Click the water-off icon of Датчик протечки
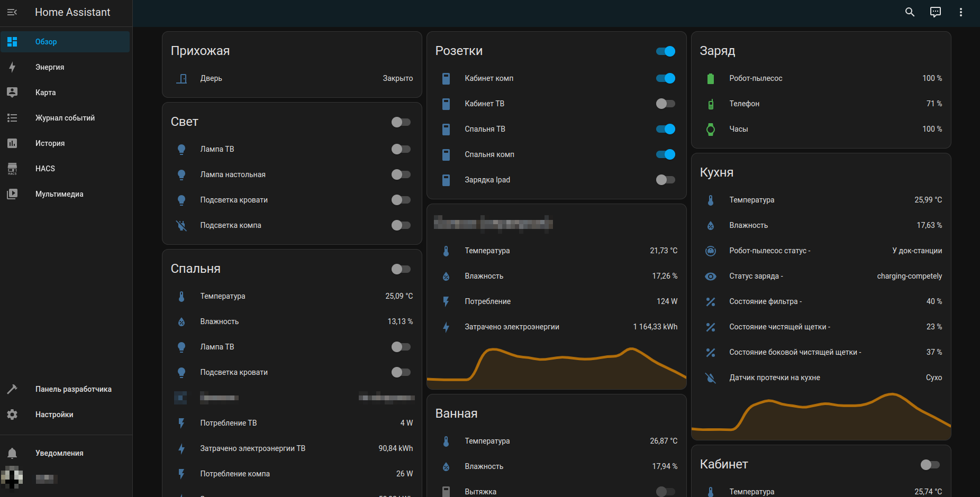The width and height of the screenshot is (980, 497). [711, 378]
